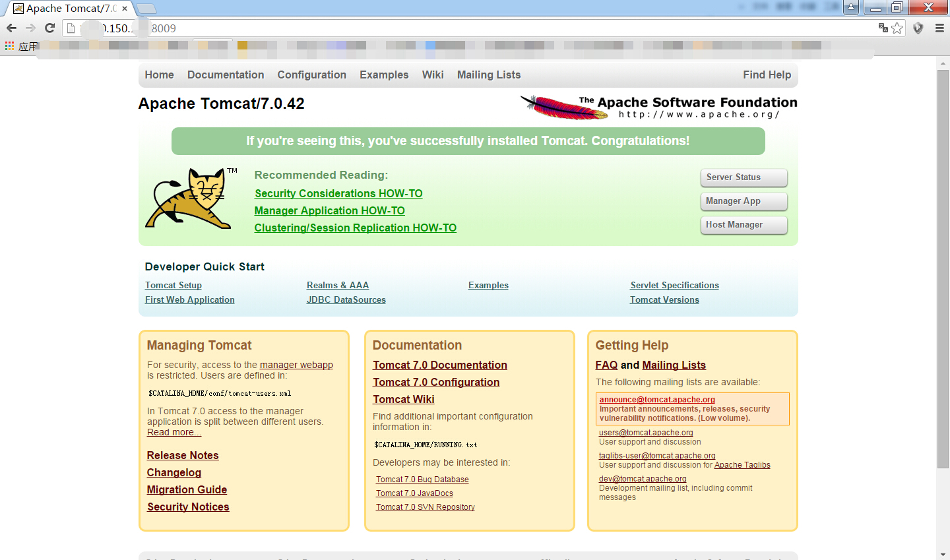Open Tomcat 7.0 Documentation link
The height and width of the screenshot is (560, 950).
(440, 365)
